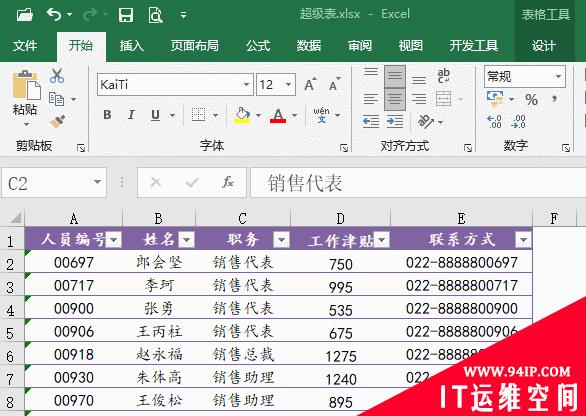Screen dimensions: 586x416
Task: Click the wén phonetic guide icon
Action: (x=321, y=115)
